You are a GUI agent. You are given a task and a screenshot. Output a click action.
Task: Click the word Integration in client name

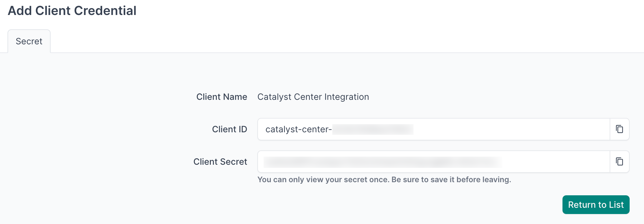pyautogui.click(x=347, y=97)
